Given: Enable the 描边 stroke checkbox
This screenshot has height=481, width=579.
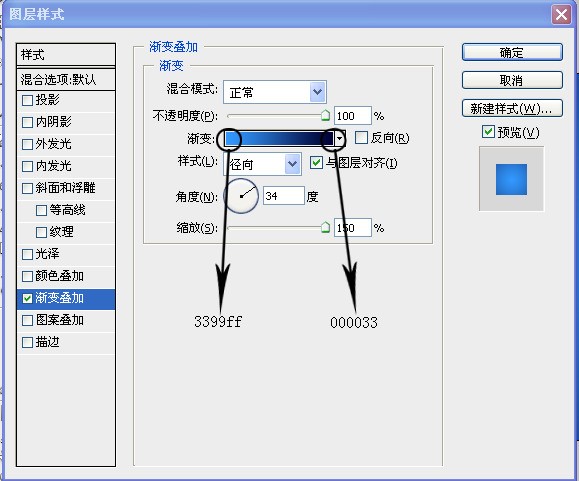Looking at the screenshot, I should pyautogui.click(x=27, y=343).
